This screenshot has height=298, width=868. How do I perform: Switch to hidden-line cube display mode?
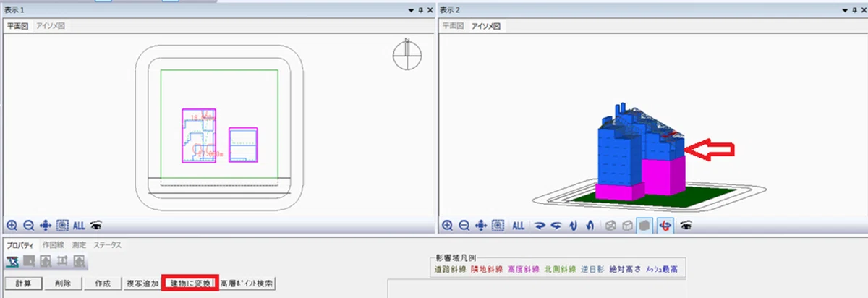click(x=626, y=225)
